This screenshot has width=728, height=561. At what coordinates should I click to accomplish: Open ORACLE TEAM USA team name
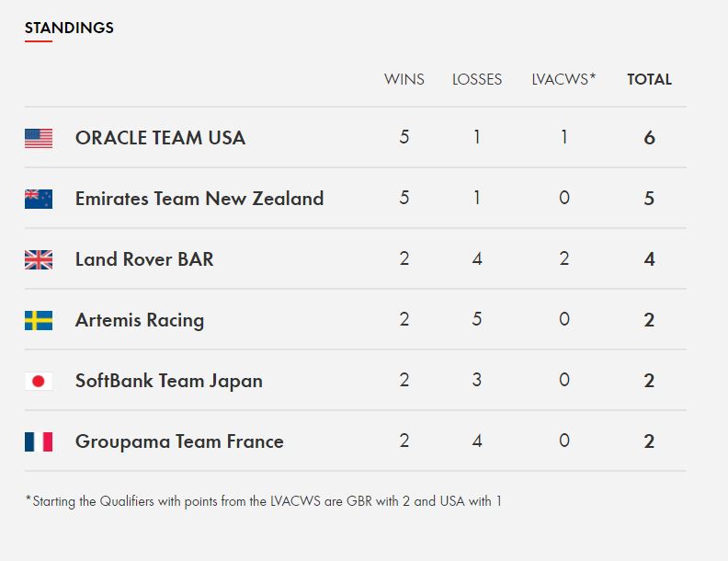160,138
